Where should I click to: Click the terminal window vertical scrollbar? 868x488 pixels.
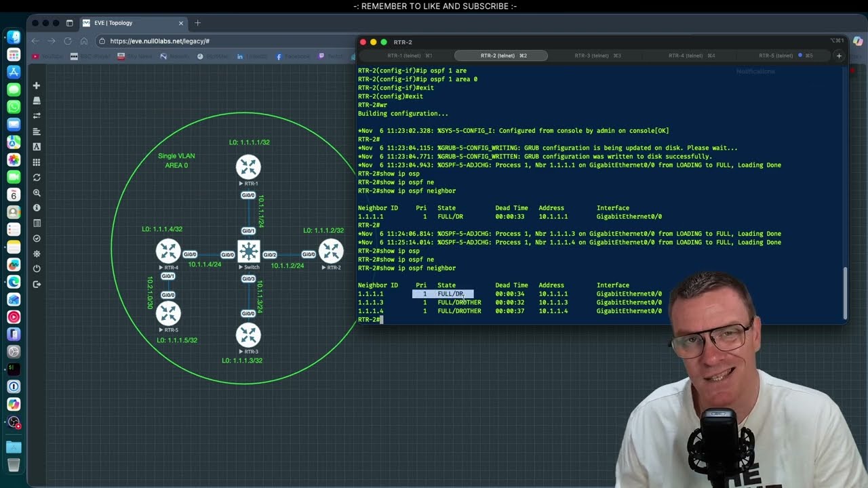(x=844, y=293)
